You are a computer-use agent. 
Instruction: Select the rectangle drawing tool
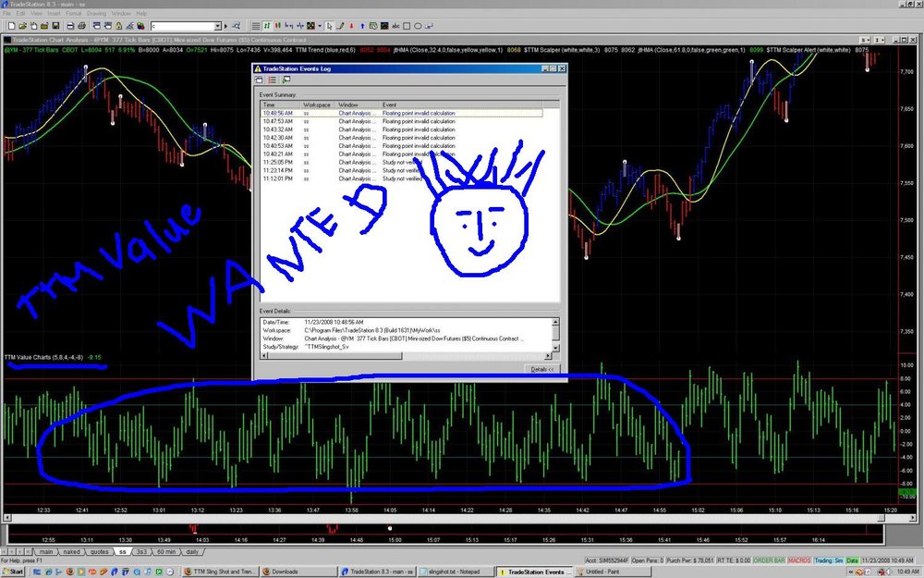coord(407,26)
